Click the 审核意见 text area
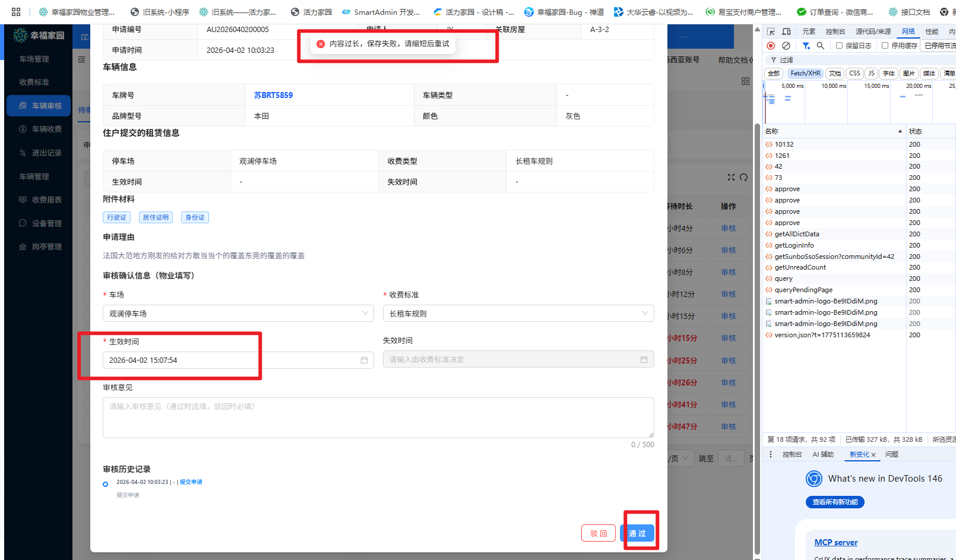Image resolution: width=956 pixels, height=560 pixels. 378,417
